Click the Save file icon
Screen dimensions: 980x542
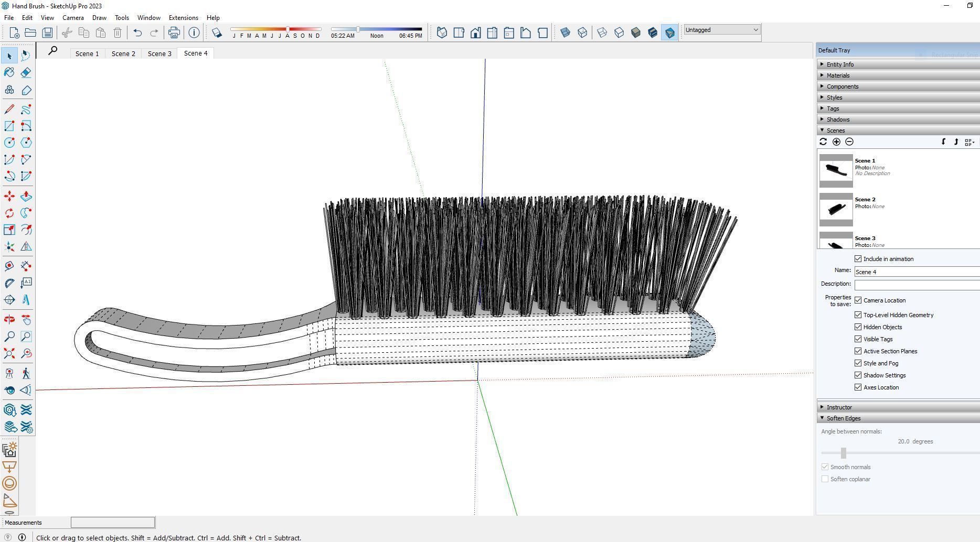[x=47, y=33]
